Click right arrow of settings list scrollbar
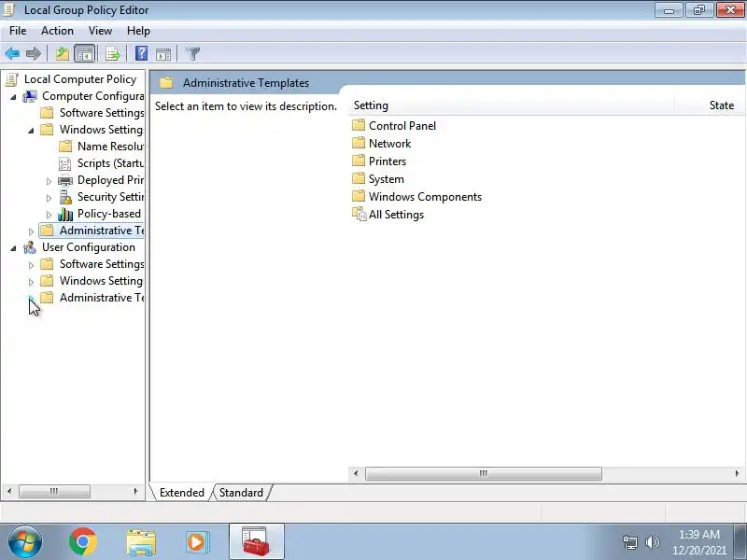The height and width of the screenshot is (560, 747). pos(737,473)
